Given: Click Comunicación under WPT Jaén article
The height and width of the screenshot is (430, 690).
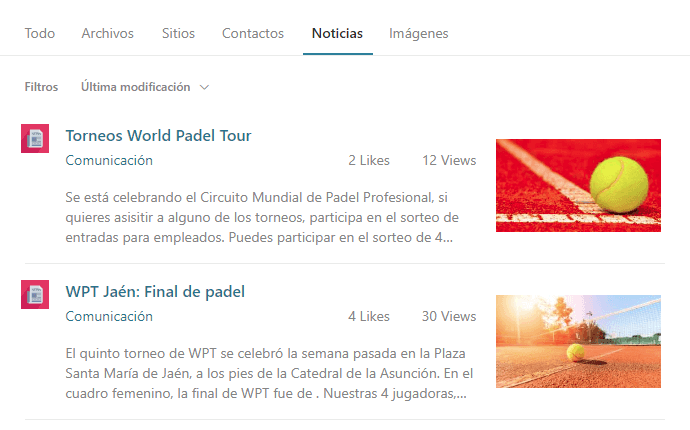Looking at the screenshot, I should coord(109,316).
